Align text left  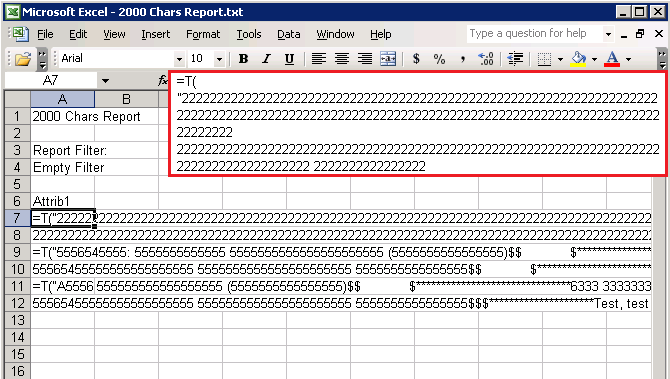(319, 59)
